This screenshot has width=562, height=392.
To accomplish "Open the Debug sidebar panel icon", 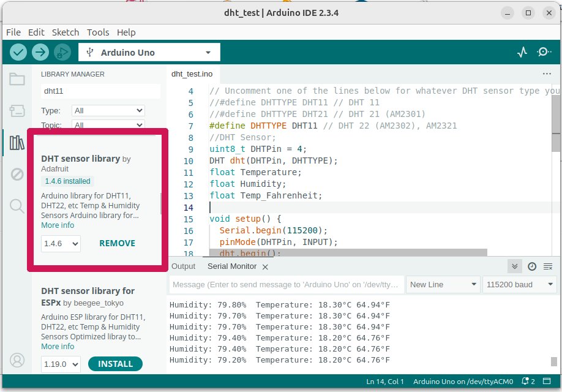I will click(17, 175).
